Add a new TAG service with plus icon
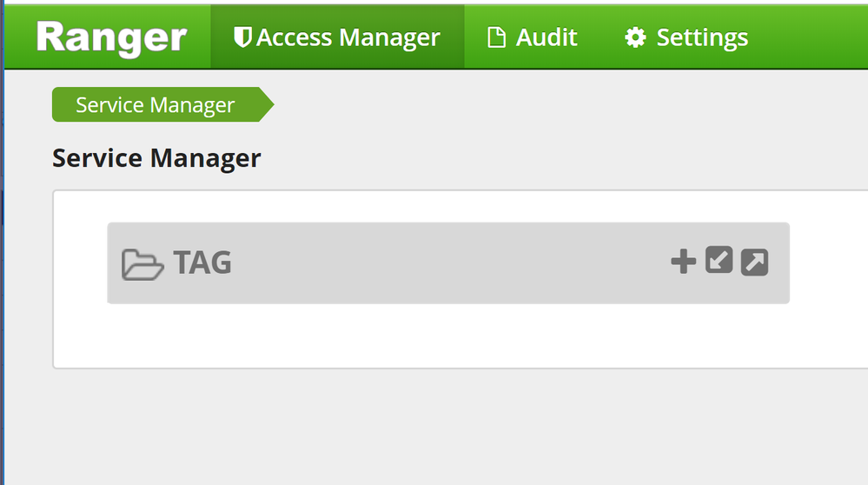Viewport: 868px width, 485px height. pos(684,262)
